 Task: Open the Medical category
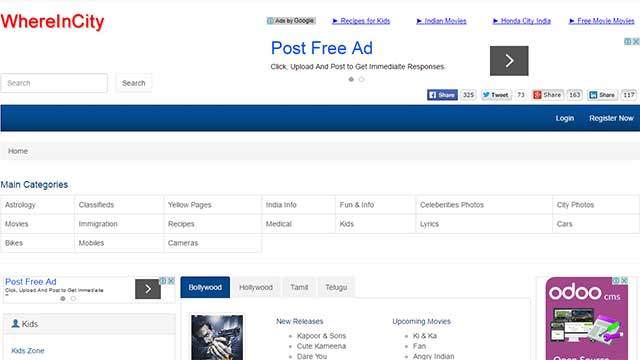279,224
